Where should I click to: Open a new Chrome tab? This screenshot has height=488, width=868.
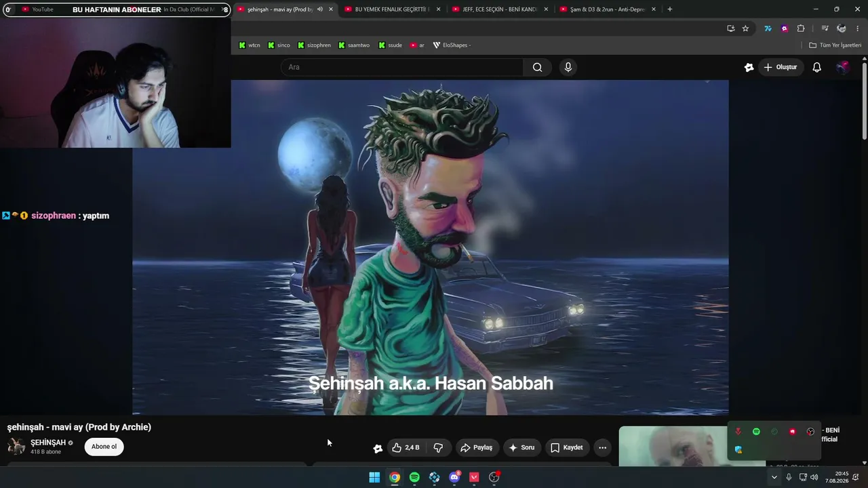click(x=670, y=9)
